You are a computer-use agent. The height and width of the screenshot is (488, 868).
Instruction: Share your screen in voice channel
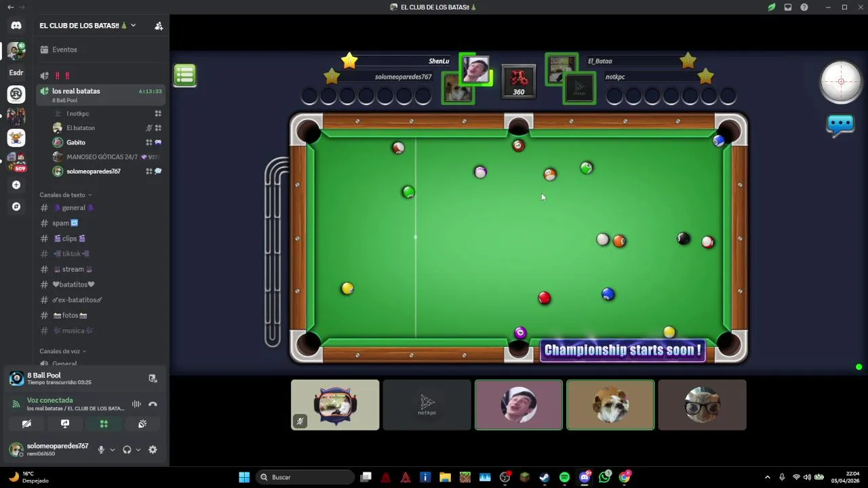65,424
